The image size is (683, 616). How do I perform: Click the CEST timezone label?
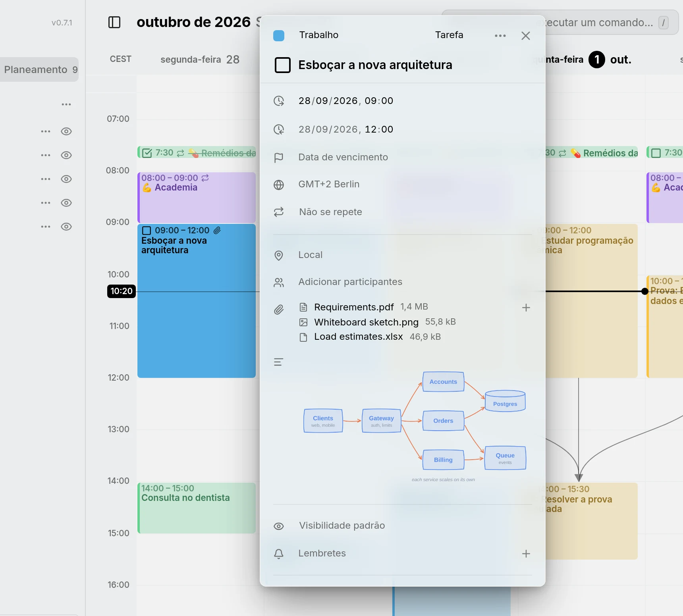[120, 59]
